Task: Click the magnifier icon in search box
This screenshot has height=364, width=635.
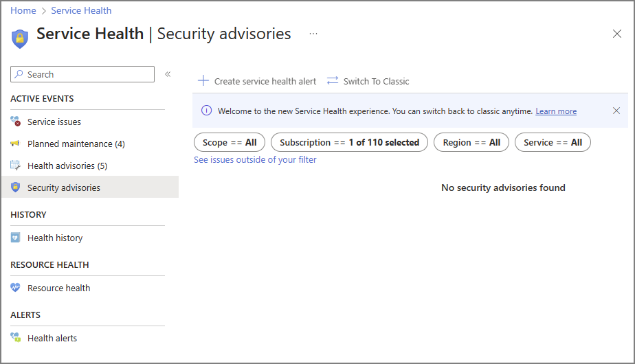Action: [x=19, y=74]
